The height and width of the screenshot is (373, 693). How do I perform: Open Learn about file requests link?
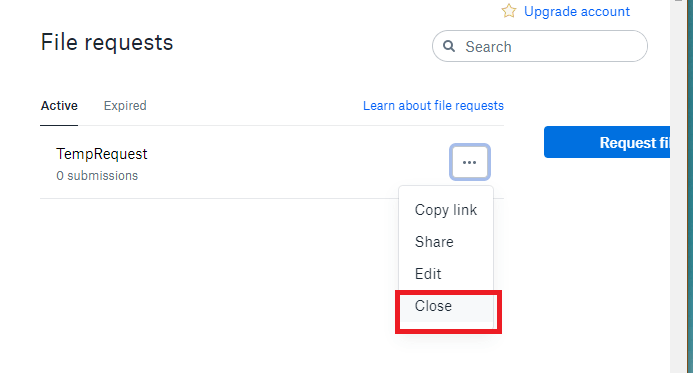tap(433, 106)
